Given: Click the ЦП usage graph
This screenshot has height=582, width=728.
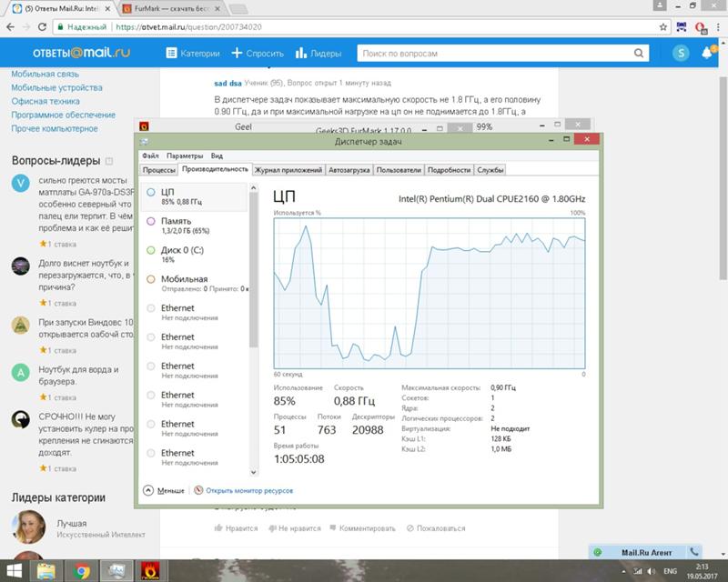Looking at the screenshot, I should point(430,294).
